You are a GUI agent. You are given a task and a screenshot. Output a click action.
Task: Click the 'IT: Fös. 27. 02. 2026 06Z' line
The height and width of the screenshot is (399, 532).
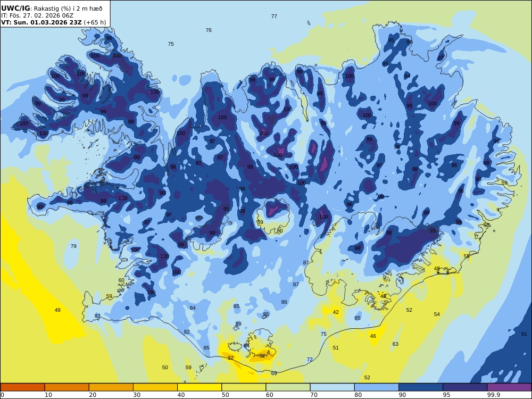click(x=37, y=15)
